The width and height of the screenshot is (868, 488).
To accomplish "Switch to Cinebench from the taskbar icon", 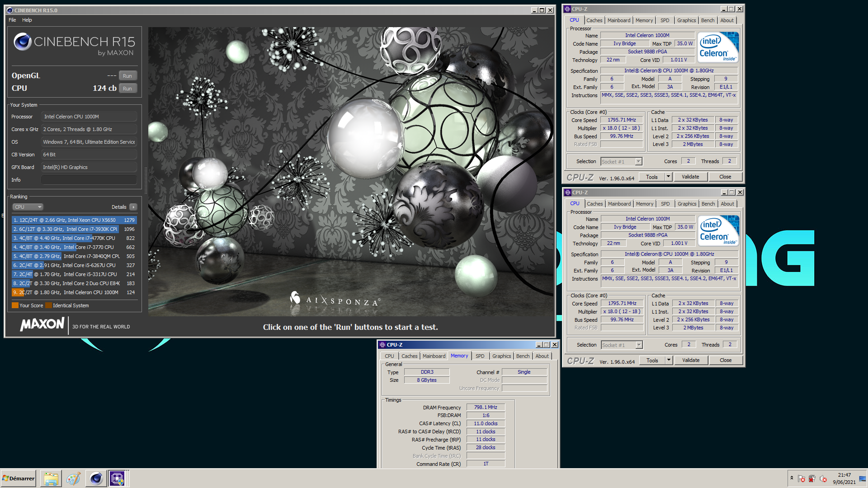I will tap(96, 479).
